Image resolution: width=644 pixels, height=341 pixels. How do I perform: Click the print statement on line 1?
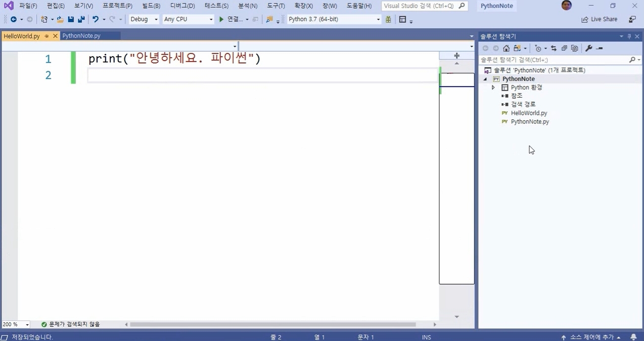tap(174, 59)
